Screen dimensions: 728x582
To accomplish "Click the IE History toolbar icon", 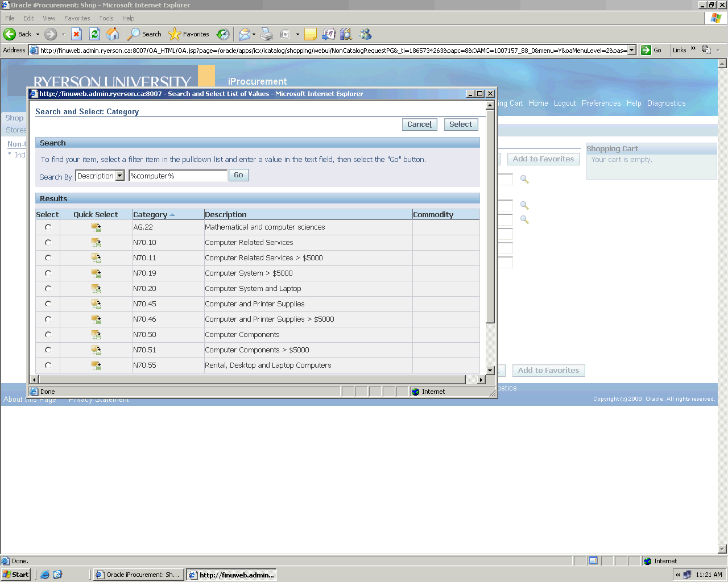I will pyautogui.click(x=223, y=34).
